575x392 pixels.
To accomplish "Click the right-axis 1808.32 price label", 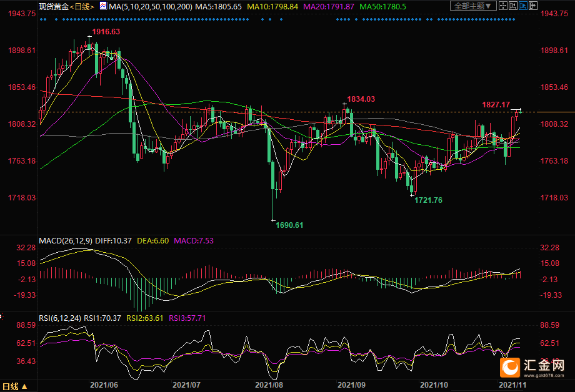I will 554,124.
